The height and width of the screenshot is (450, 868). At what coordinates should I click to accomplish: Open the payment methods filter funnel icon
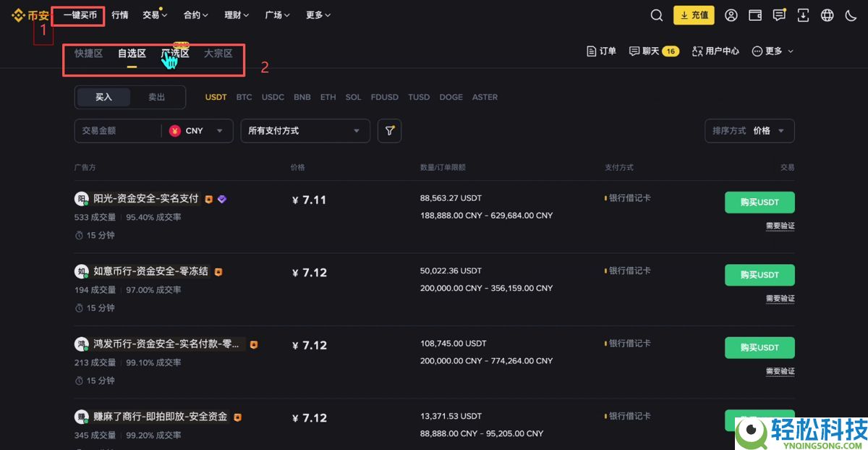(x=389, y=131)
